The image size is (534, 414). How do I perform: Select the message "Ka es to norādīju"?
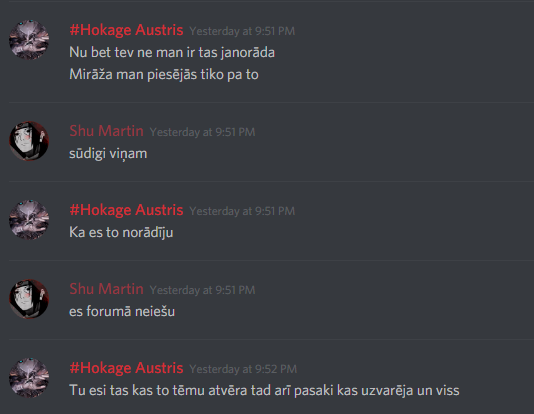[x=121, y=233]
